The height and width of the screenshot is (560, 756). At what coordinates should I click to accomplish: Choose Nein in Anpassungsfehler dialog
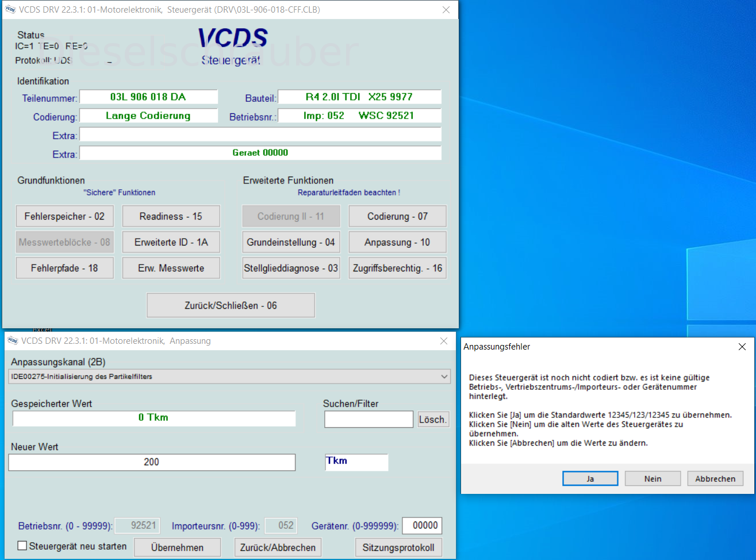653,478
